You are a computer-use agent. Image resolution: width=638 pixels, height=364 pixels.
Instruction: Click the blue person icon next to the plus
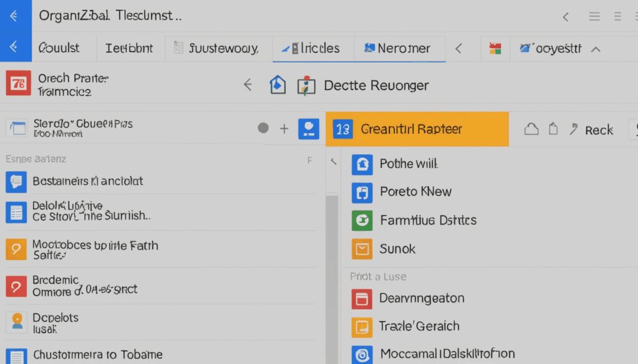[x=309, y=129]
